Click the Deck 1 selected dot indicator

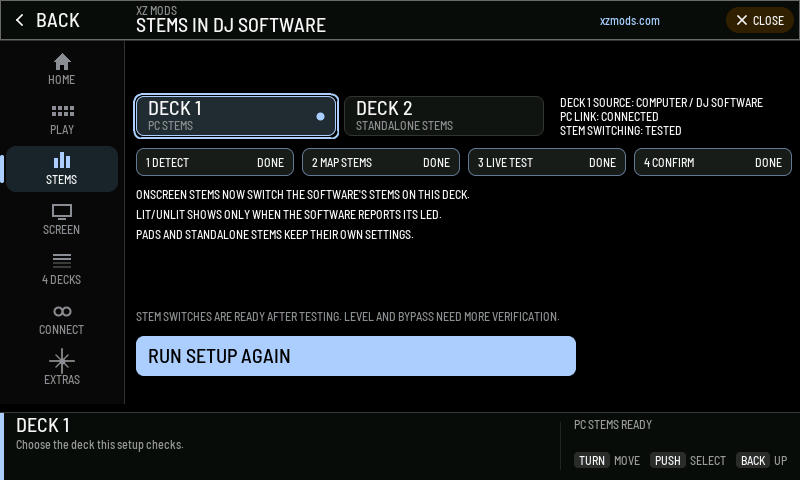click(320, 116)
